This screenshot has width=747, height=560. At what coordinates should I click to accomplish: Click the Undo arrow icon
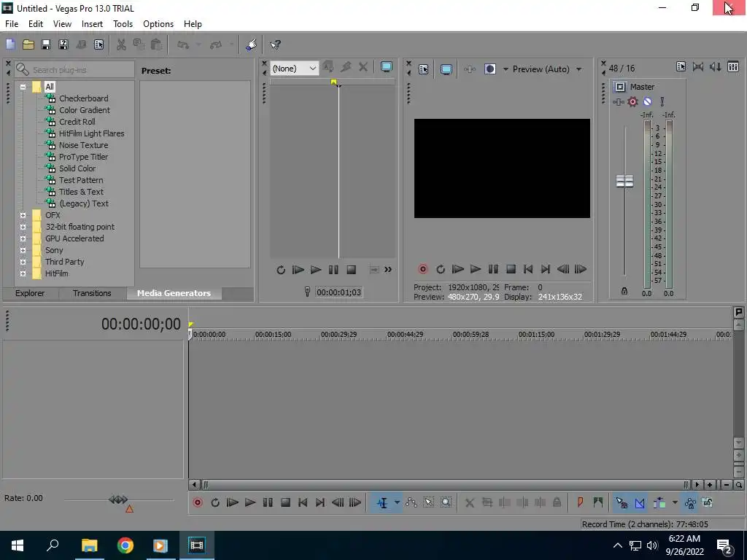coord(183,44)
